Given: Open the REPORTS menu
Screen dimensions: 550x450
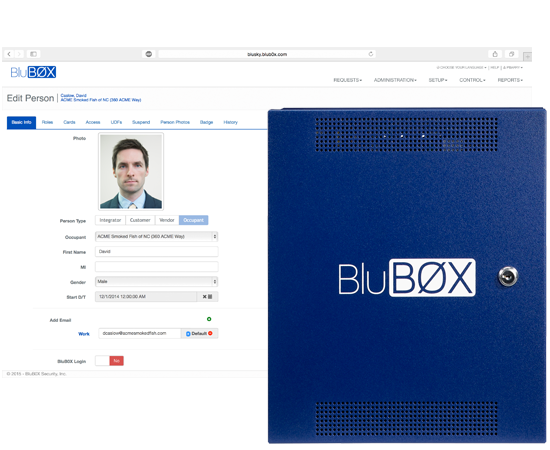Looking at the screenshot, I should point(510,80).
